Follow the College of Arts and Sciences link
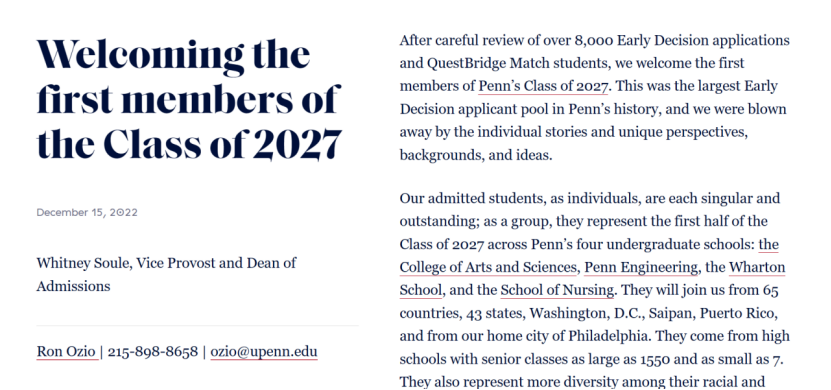The height and width of the screenshot is (390, 831). tap(488, 267)
